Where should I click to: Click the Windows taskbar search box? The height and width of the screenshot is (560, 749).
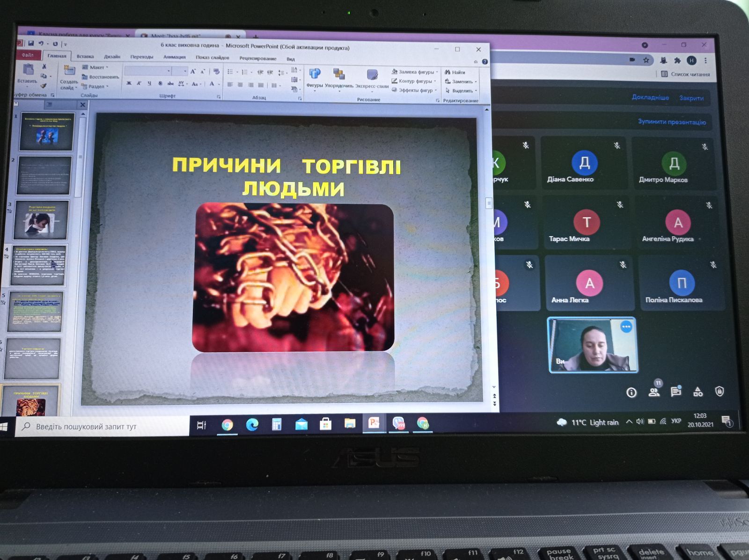click(x=102, y=426)
